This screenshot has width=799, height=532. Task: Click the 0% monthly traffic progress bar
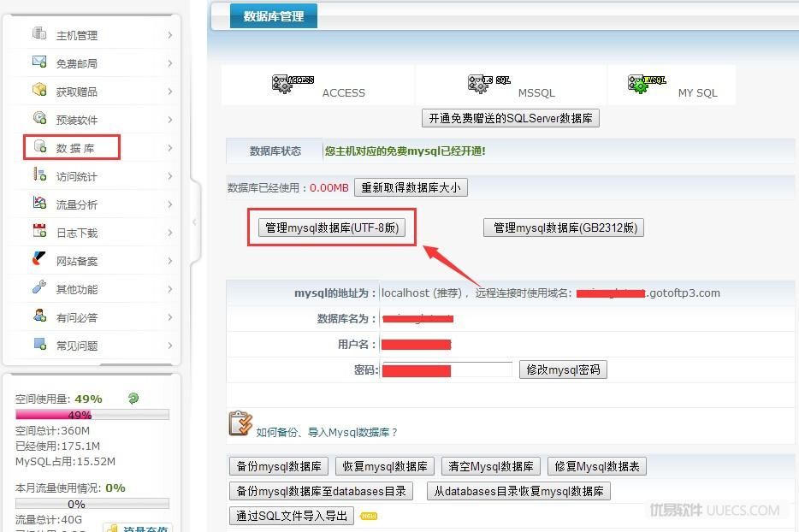92,504
